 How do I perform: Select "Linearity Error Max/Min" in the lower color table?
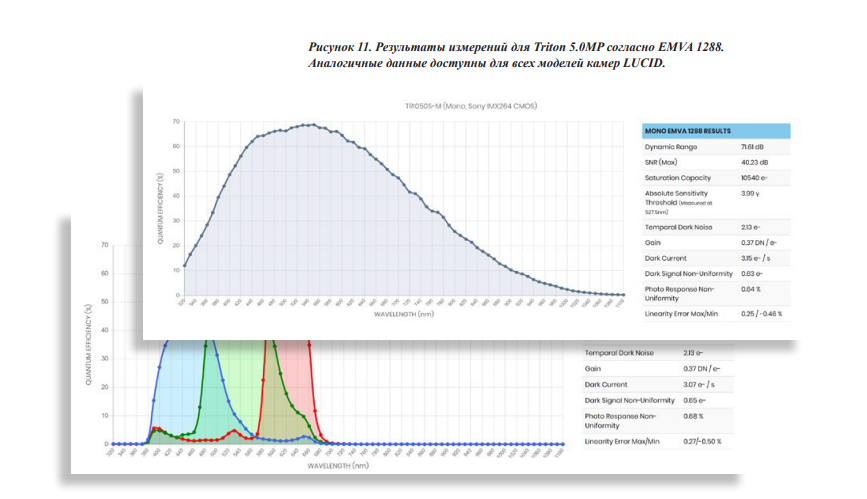click(x=621, y=442)
